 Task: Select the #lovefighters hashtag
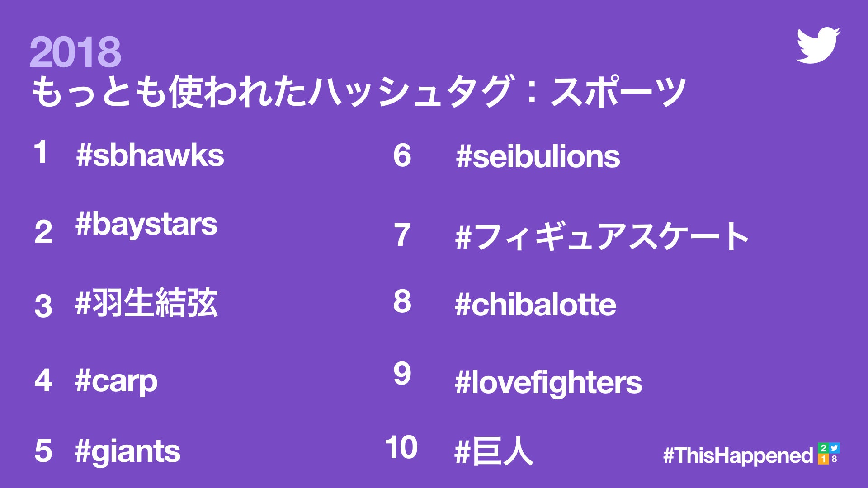tap(548, 383)
